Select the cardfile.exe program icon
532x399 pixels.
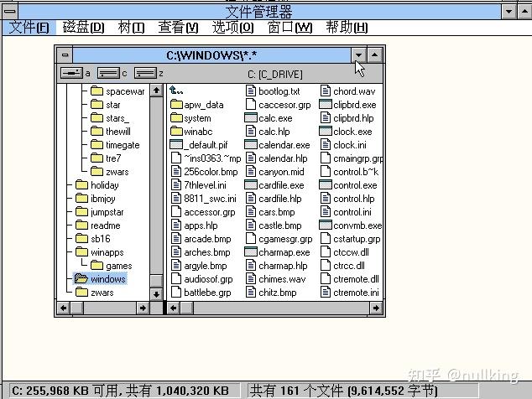(251, 184)
